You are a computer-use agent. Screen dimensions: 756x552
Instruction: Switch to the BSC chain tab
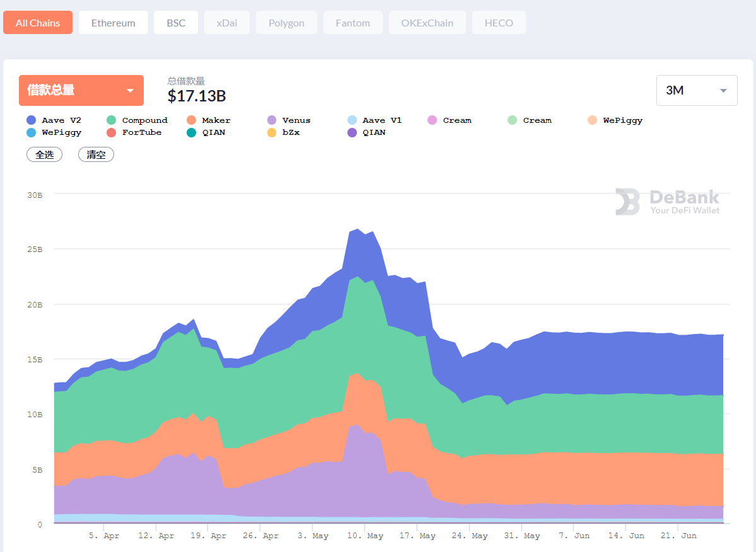(x=176, y=23)
